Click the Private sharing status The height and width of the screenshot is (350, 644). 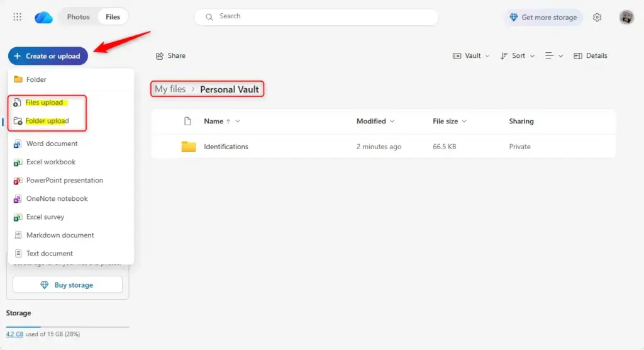coord(519,147)
